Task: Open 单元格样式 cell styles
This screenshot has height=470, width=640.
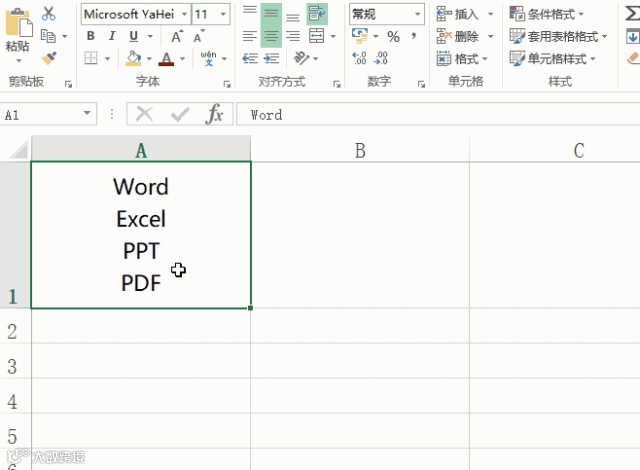Action: pyautogui.click(x=552, y=59)
